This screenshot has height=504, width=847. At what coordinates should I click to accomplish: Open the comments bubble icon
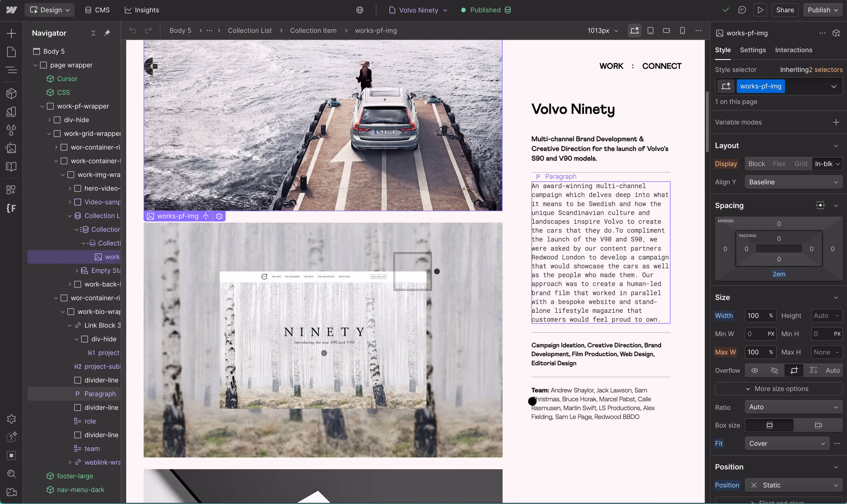742,10
